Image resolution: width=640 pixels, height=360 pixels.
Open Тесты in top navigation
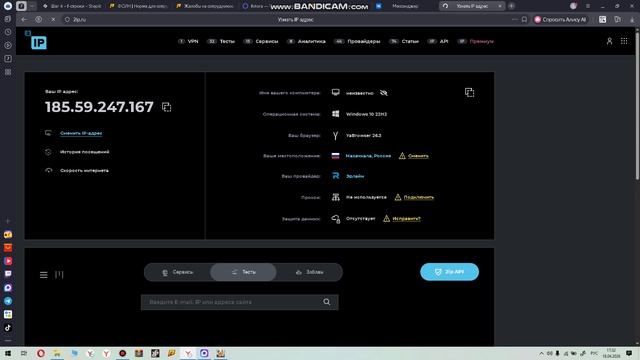click(x=221, y=41)
